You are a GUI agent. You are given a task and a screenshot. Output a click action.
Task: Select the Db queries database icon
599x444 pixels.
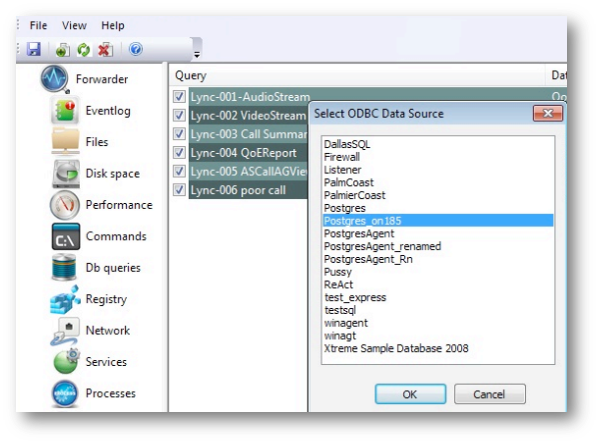pyautogui.click(x=64, y=267)
